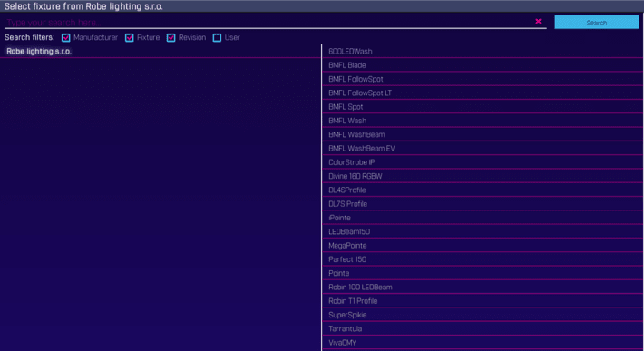The height and width of the screenshot is (351, 644).
Task: Select the BMFL WashBeam fixture
Action: 483,134
